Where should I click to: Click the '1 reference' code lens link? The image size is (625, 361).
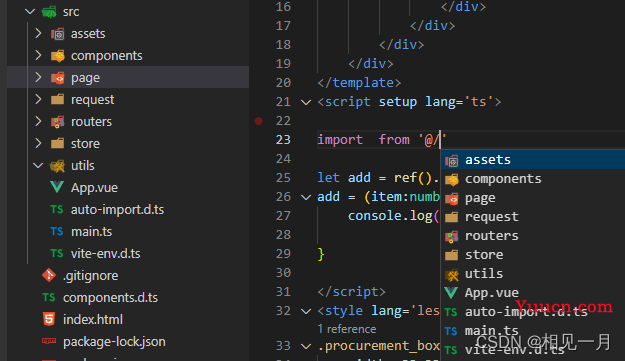(x=347, y=329)
